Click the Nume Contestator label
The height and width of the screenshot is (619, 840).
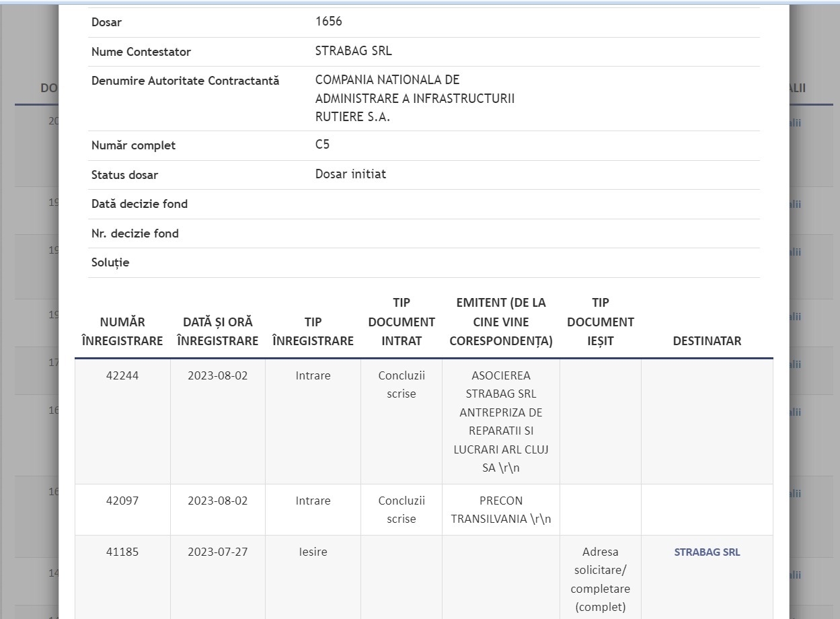coord(141,52)
